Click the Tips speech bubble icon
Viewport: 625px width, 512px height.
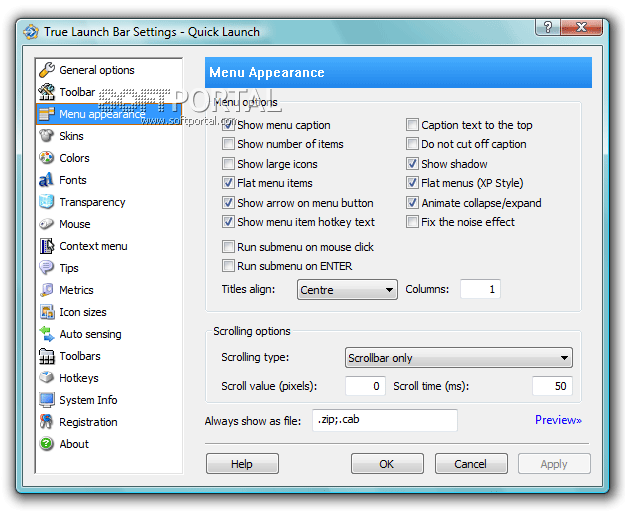tap(47, 268)
